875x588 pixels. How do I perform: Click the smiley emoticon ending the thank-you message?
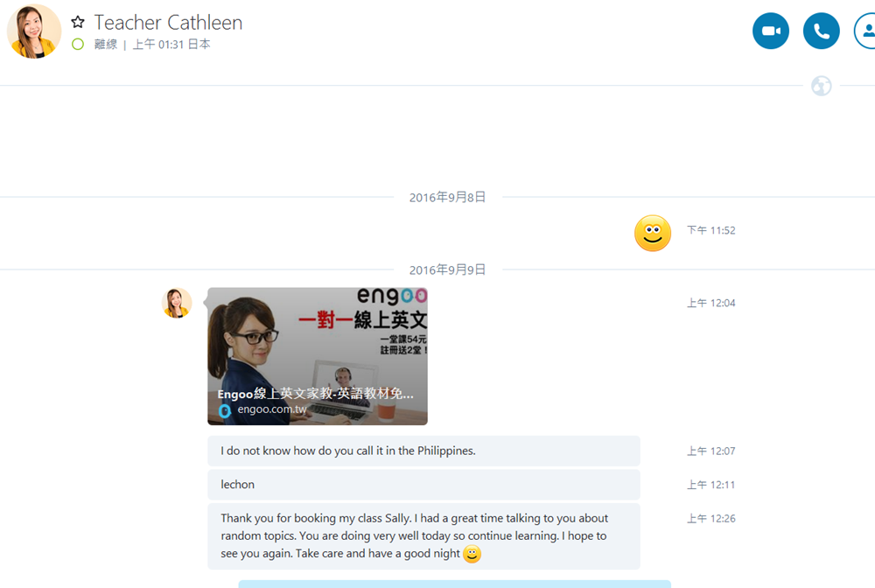(x=472, y=554)
